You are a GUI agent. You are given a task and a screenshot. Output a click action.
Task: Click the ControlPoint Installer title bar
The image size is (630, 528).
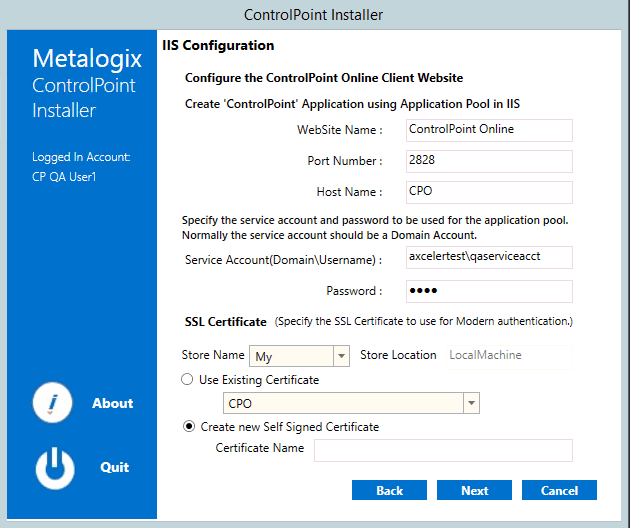pyautogui.click(x=314, y=14)
